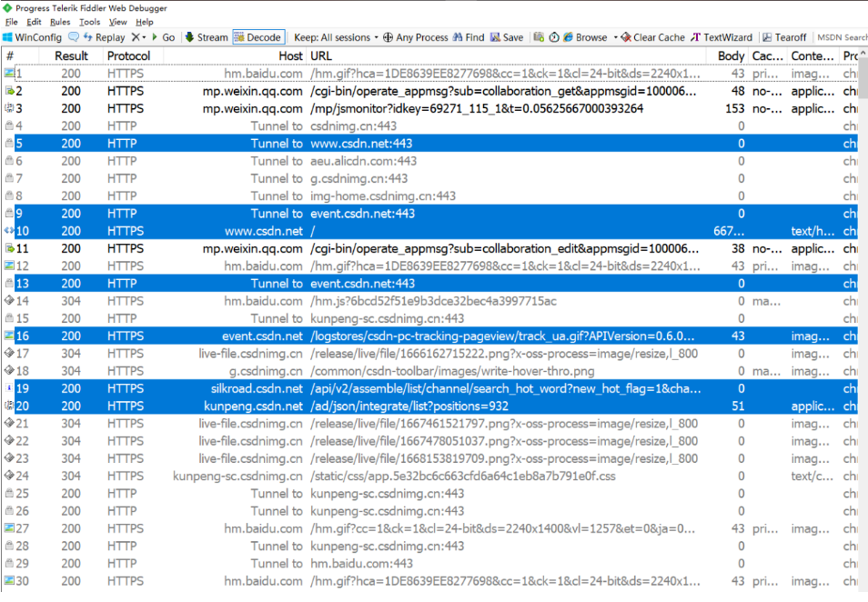Select URL cell of session 3 jsmonitor
The image size is (868, 602).
pos(477,108)
